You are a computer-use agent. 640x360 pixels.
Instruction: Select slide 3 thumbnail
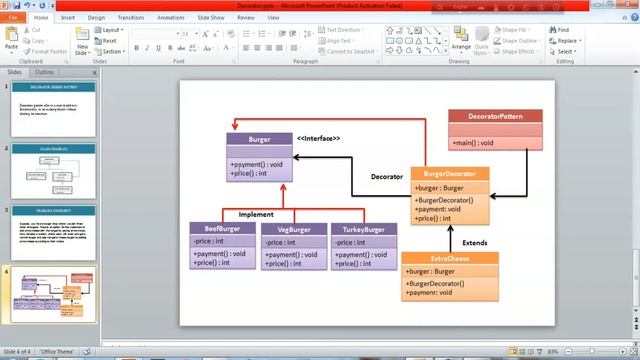coord(53,233)
